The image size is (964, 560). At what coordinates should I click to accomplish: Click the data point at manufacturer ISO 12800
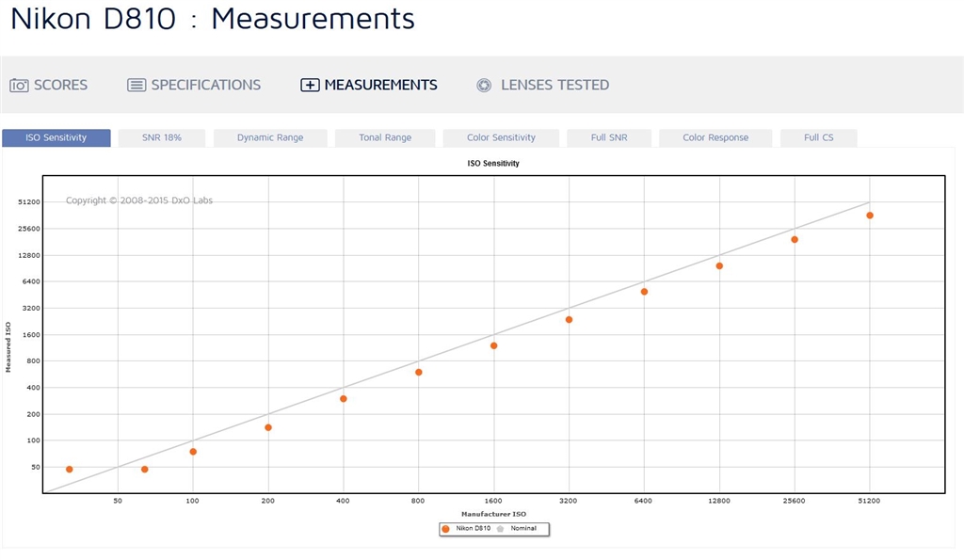(719, 266)
